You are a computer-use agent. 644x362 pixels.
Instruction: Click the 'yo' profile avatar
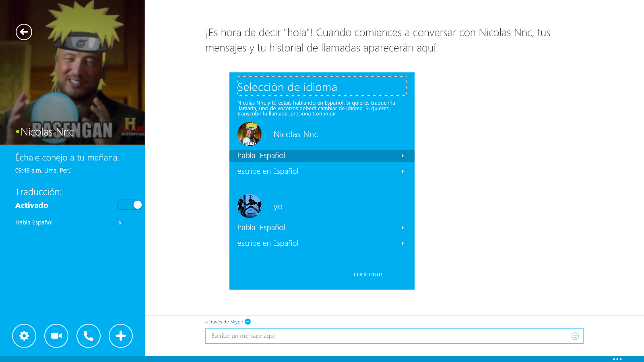click(x=250, y=206)
